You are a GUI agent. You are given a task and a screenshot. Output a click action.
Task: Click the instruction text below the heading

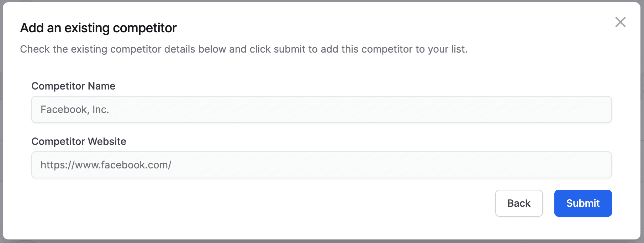[243, 49]
